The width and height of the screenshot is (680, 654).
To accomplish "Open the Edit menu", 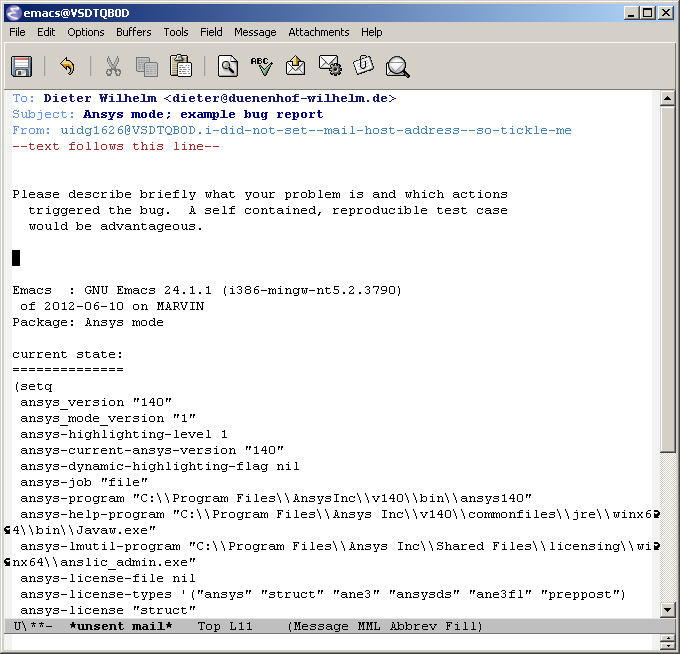I will tap(46, 32).
